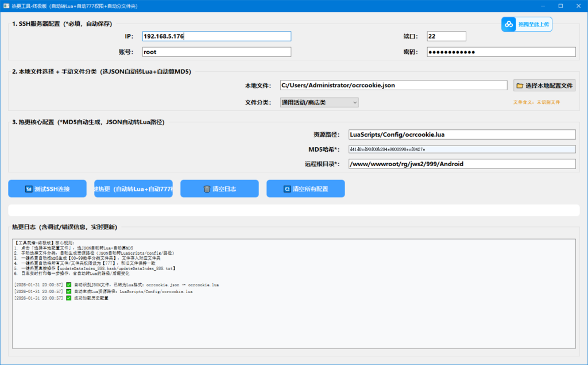Edit the 资源路径 field

(x=462, y=135)
